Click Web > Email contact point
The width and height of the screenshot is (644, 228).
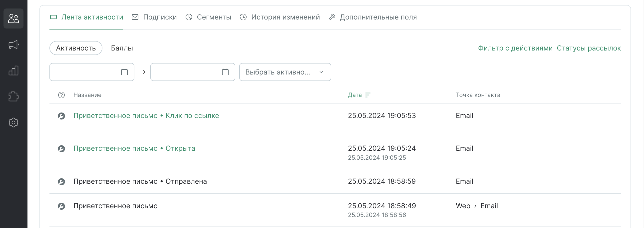click(x=477, y=206)
